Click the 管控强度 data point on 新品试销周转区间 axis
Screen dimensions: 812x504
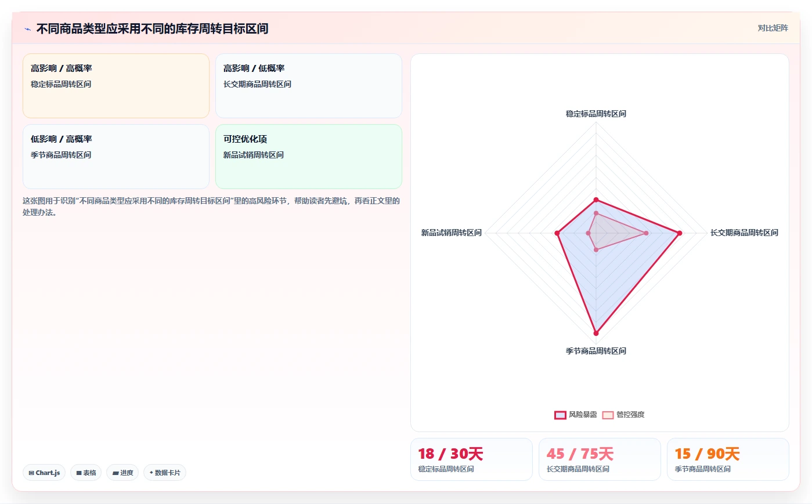588,233
